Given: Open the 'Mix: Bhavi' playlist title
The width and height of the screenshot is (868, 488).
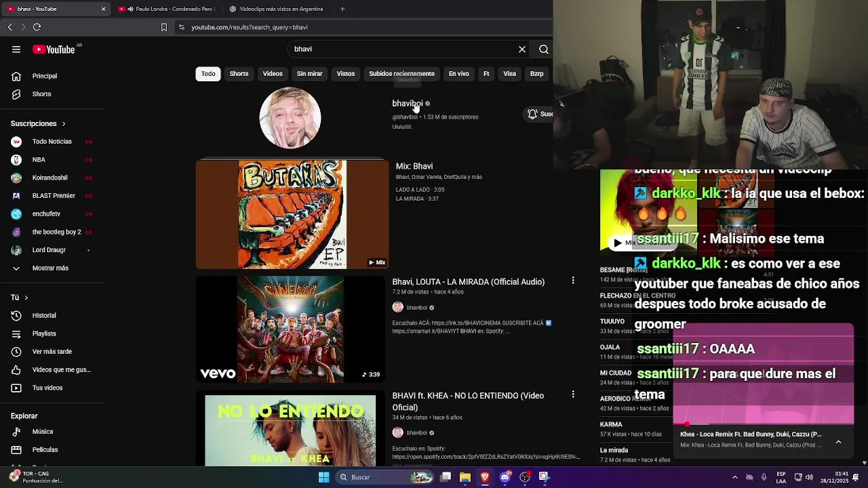Looking at the screenshot, I should (x=414, y=166).
